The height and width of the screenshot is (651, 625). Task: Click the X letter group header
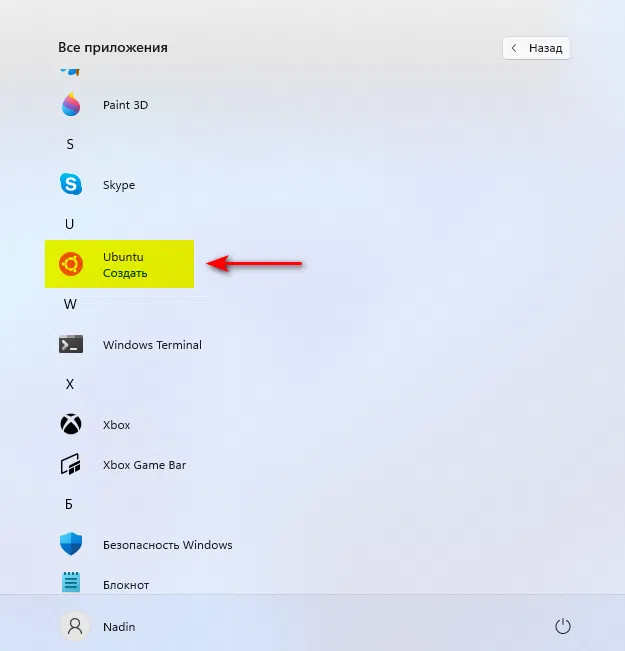point(70,384)
